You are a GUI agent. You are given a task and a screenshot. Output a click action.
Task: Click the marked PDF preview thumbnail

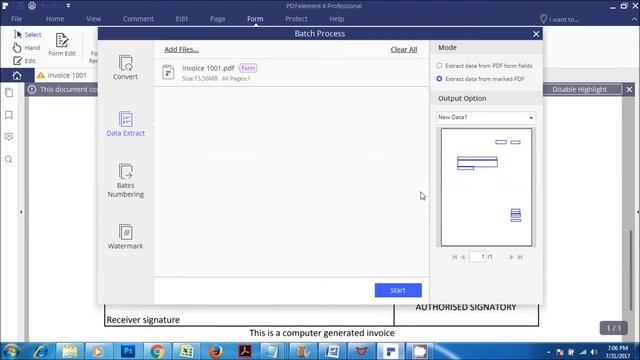point(486,187)
